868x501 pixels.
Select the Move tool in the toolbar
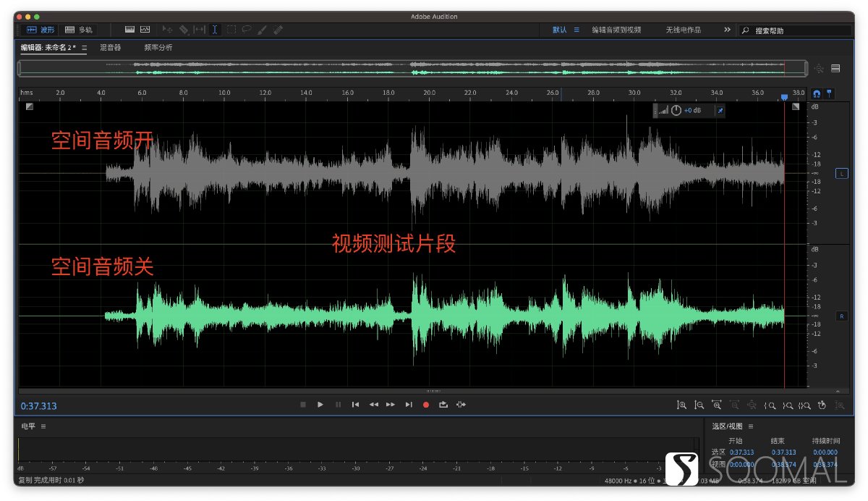(166, 30)
